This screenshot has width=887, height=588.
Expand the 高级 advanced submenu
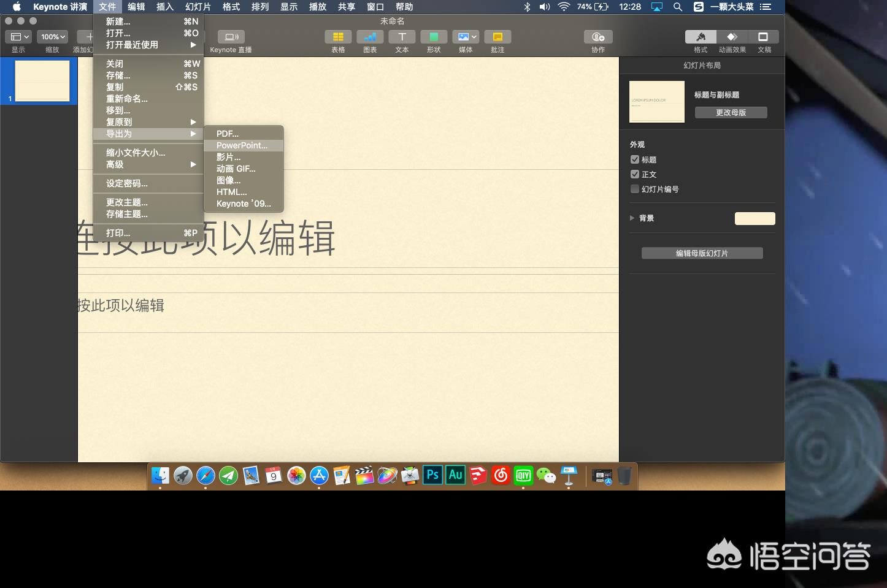(x=148, y=164)
